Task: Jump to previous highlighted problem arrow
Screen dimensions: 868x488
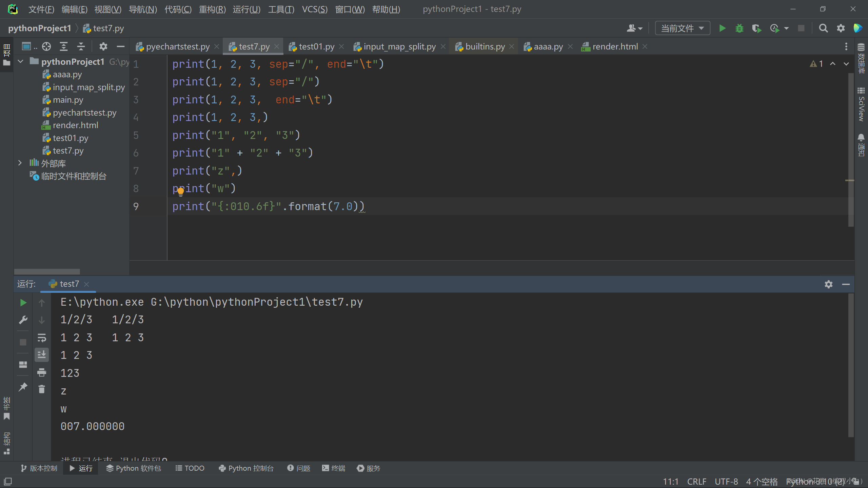Action: (833, 64)
